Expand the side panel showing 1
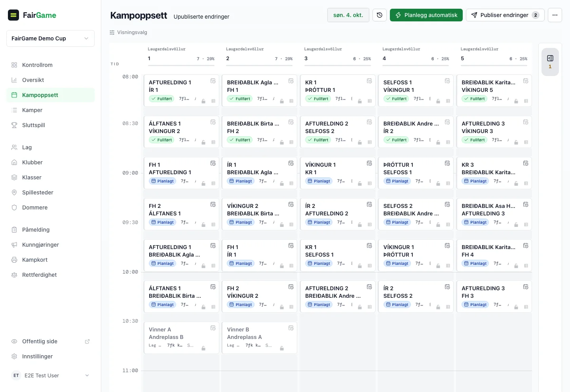The width and height of the screenshot is (570, 392). [550, 62]
